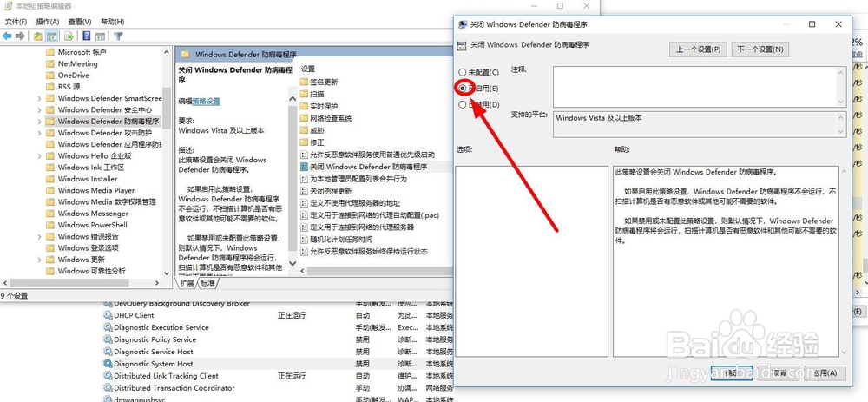Screen dimensions: 868x402
Task: Expand the Windows Defender 攻击防护 tree node
Action: click(x=39, y=133)
